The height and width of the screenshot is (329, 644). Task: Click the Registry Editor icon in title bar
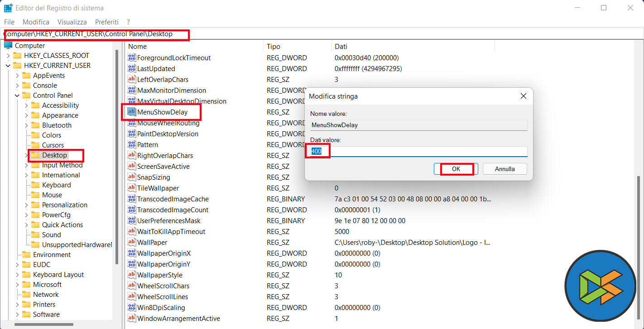click(x=8, y=8)
